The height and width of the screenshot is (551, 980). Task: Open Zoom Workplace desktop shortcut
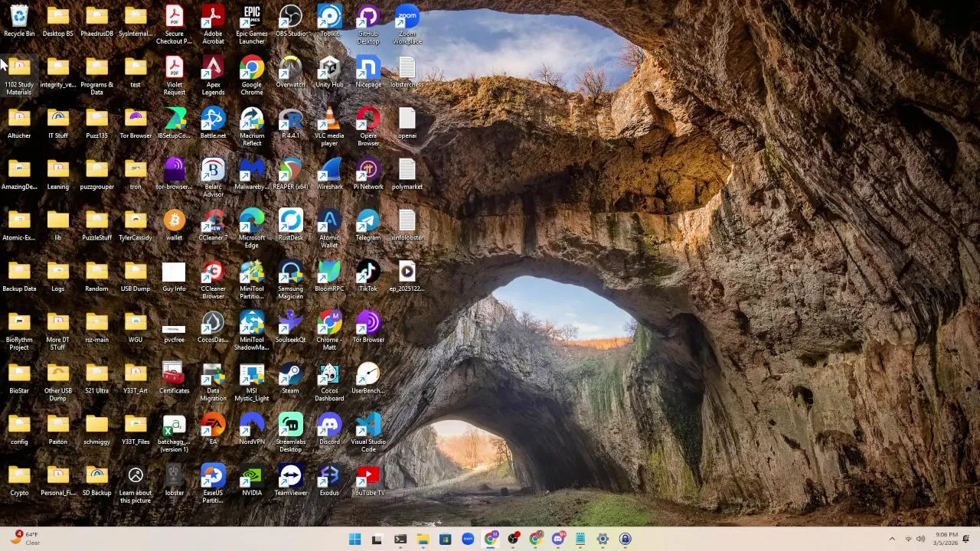pyautogui.click(x=407, y=24)
